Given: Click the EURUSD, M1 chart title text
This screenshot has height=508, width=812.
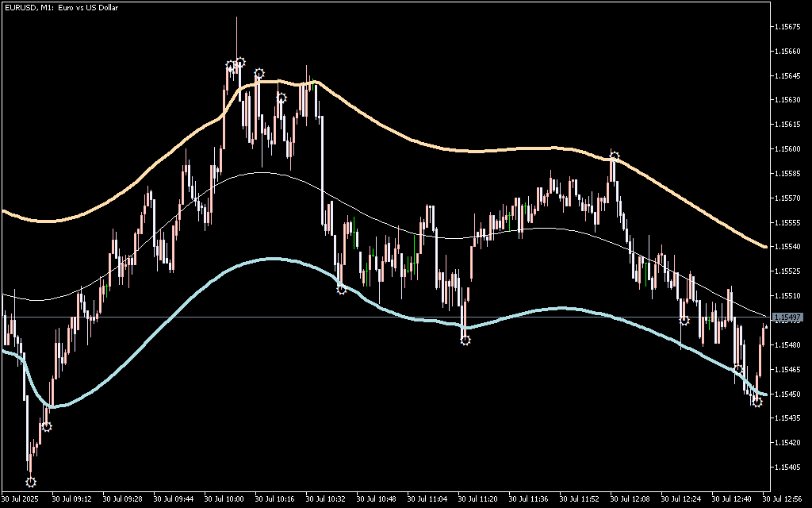Looking at the screenshot, I should pyautogui.click(x=59, y=7).
